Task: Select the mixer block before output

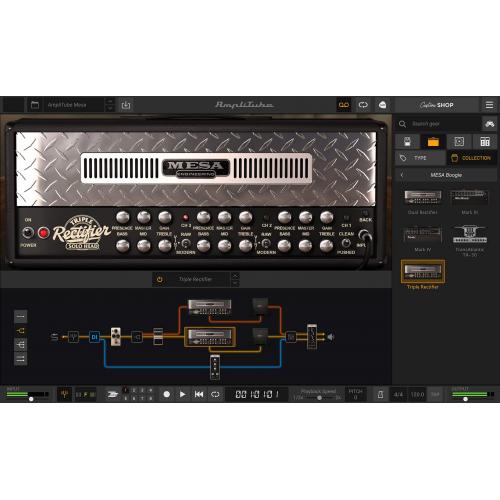Action: point(291,337)
